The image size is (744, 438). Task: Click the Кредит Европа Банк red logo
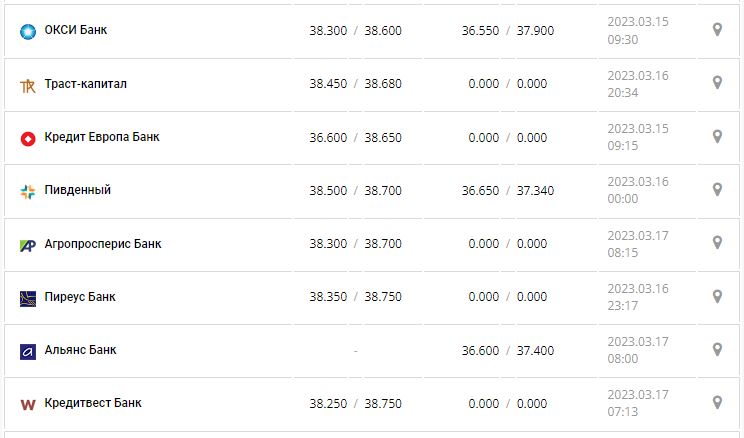pos(28,138)
